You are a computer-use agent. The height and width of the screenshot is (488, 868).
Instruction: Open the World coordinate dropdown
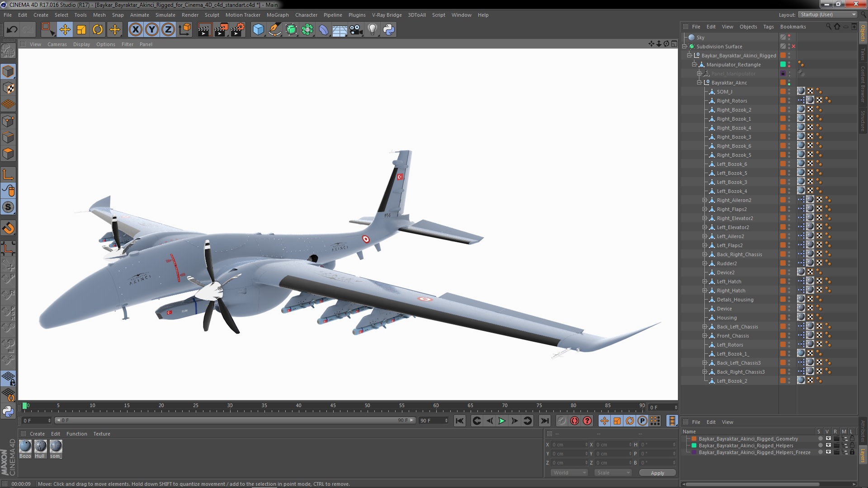pos(569,473)
